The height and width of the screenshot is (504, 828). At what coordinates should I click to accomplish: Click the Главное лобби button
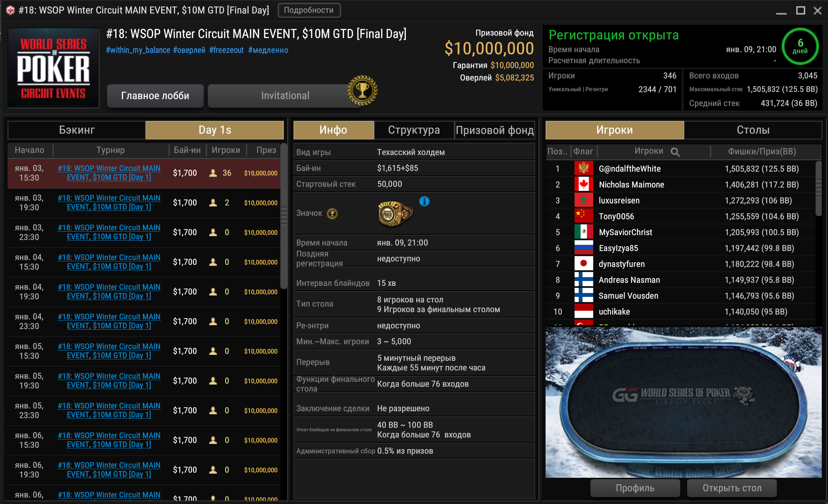coord(155,96)
